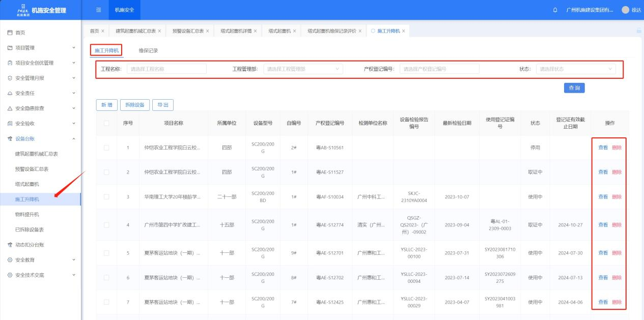The image size is (644, 320).
Task: Click the 新增 button
Action: pos(106,105)
